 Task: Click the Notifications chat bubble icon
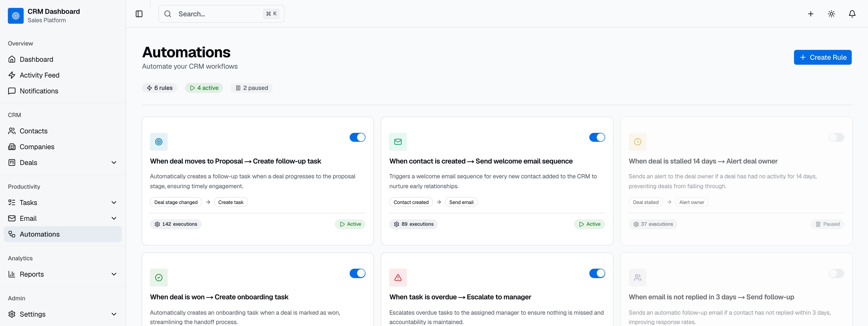12,91
